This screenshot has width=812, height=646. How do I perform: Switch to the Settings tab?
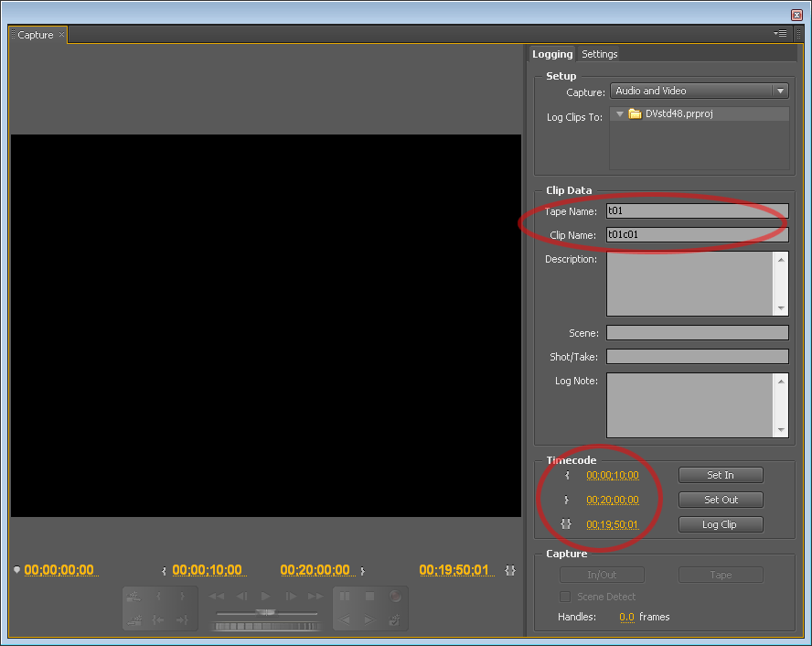[x=599, y=54]
